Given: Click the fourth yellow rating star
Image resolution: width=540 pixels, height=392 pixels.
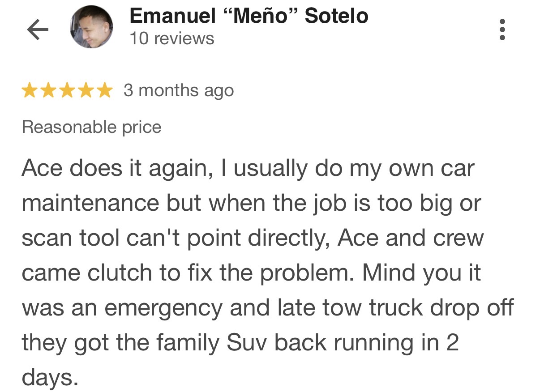Looking at the screenshot, I should click(86, 91).
